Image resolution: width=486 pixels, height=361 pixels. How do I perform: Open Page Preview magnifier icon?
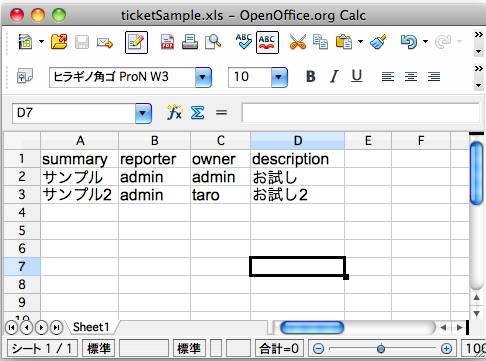[x=213, y=42]
